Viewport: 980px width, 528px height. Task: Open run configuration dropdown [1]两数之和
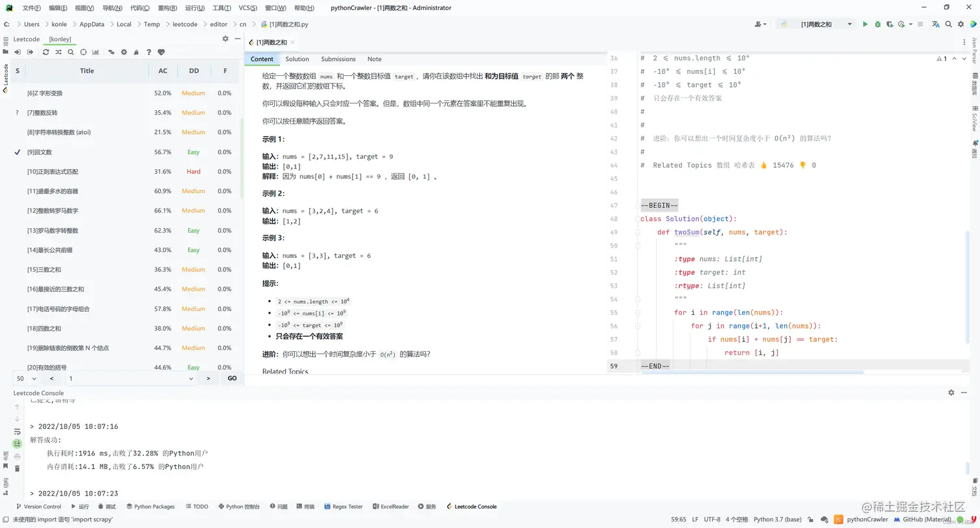click(x=817, y=24)
